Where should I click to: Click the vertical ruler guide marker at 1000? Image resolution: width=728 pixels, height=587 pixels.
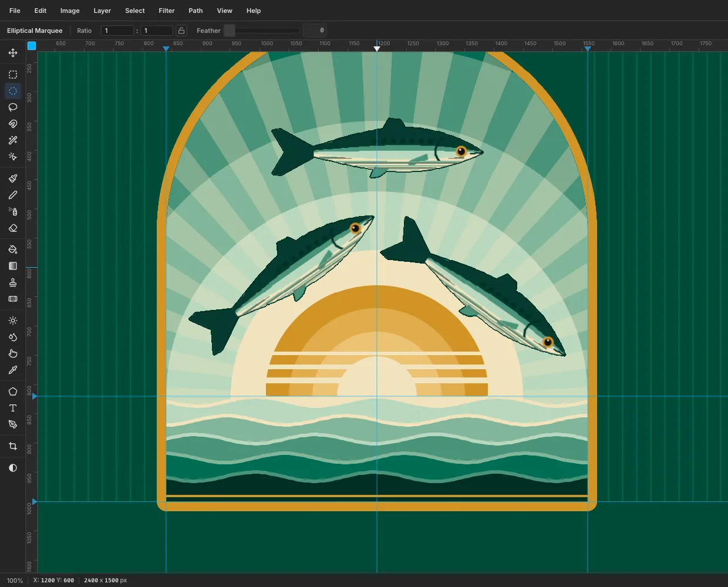coord(35,502)
